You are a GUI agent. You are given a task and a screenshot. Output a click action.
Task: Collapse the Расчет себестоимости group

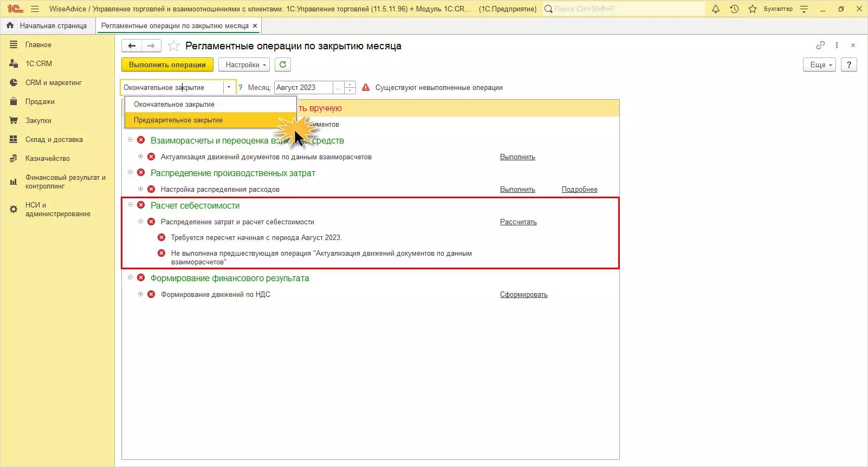(x=130, y=205)
